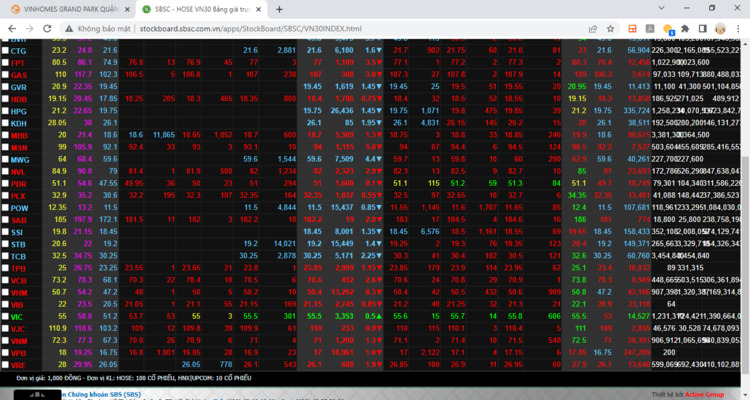750x400 pixels.
Task: Tick the HPG row checkbox
Action: (5, 111)
